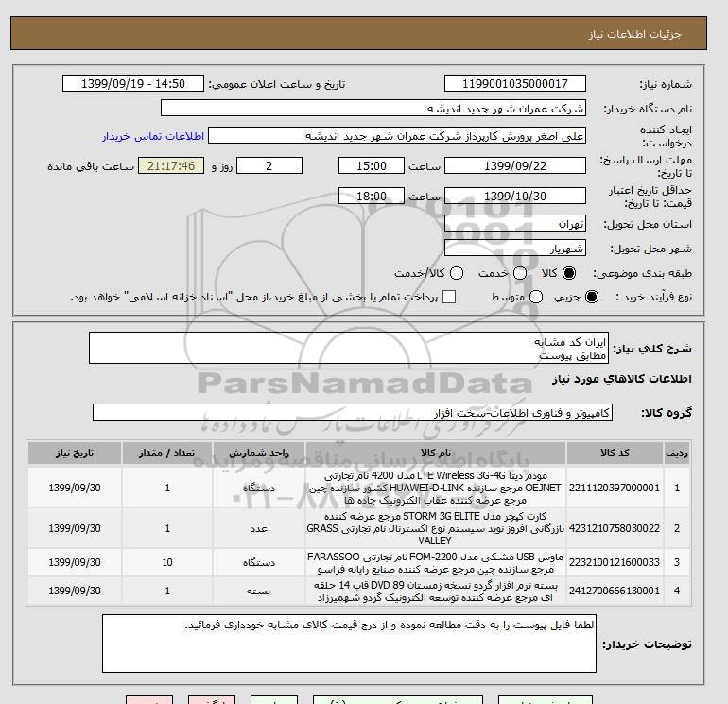Click unit عدد in the capture card row

tap(259, 528)
